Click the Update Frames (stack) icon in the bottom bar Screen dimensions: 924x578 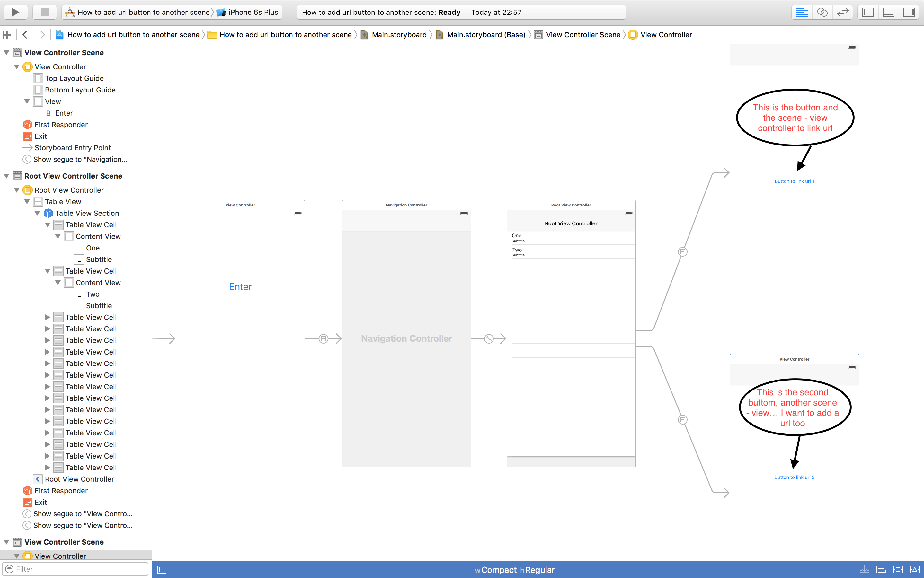tap(864, 570)
